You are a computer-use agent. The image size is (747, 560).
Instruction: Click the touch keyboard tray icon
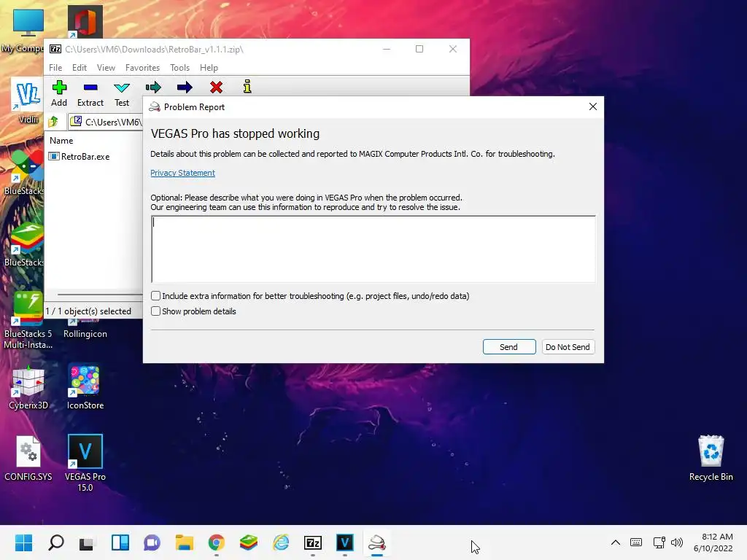pyautogui.click(x=636, y=542)
